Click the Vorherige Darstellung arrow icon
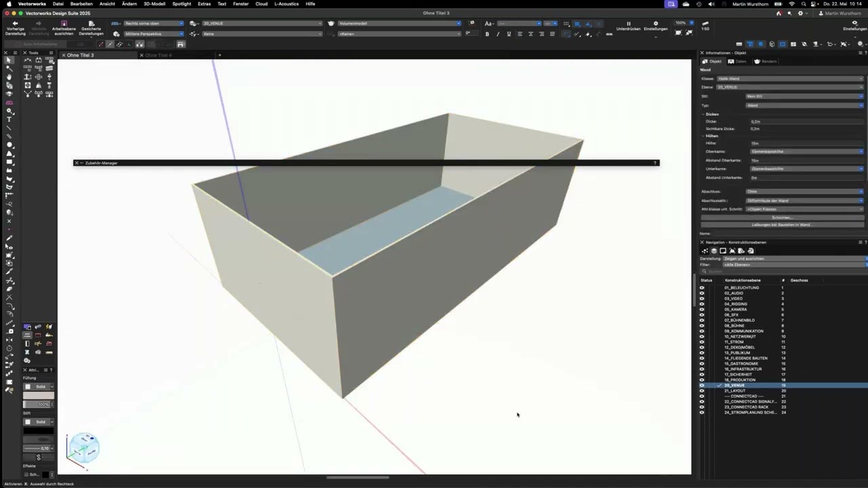This screenshot has height=488, width=868. [x=15, y=23]
